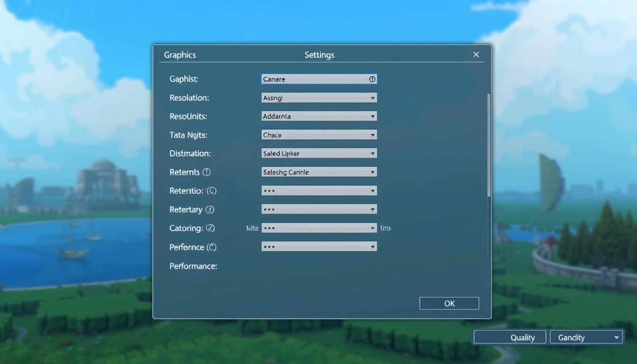The image size is (637, 364).
Task: Click the clock icon next to Retentio
Action: (211, 191)
